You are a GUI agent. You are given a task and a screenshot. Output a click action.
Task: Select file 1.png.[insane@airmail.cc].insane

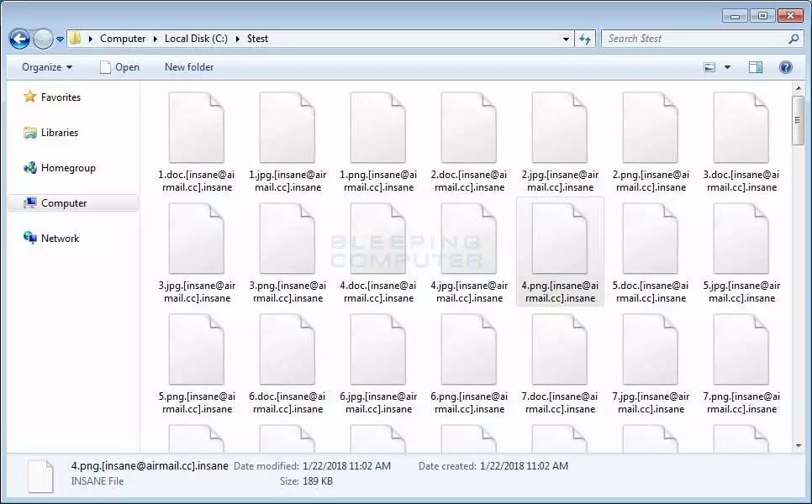pyautogui.click(x=378, y=141)
